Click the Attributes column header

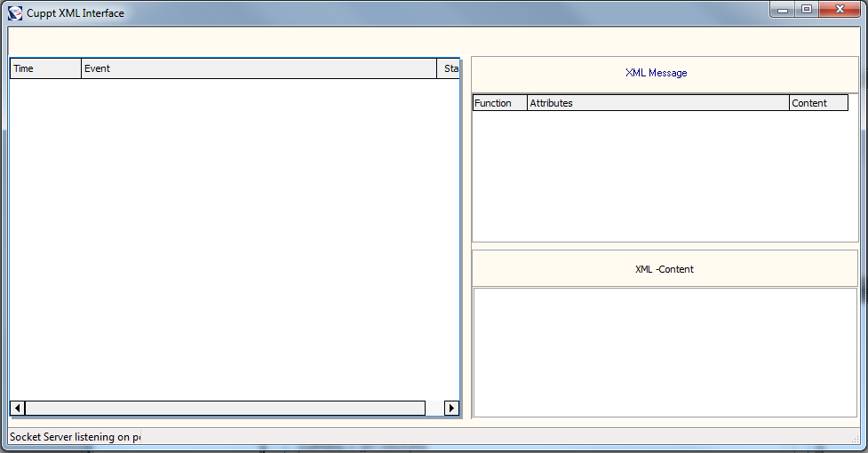[657, 103]
